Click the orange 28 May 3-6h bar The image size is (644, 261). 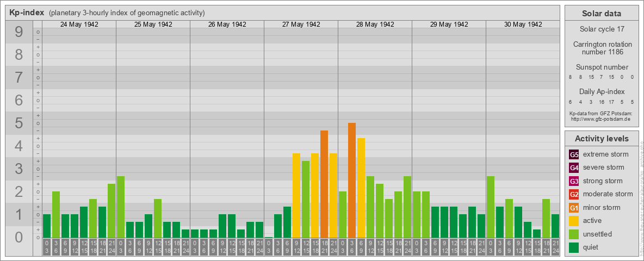point(352,180)
